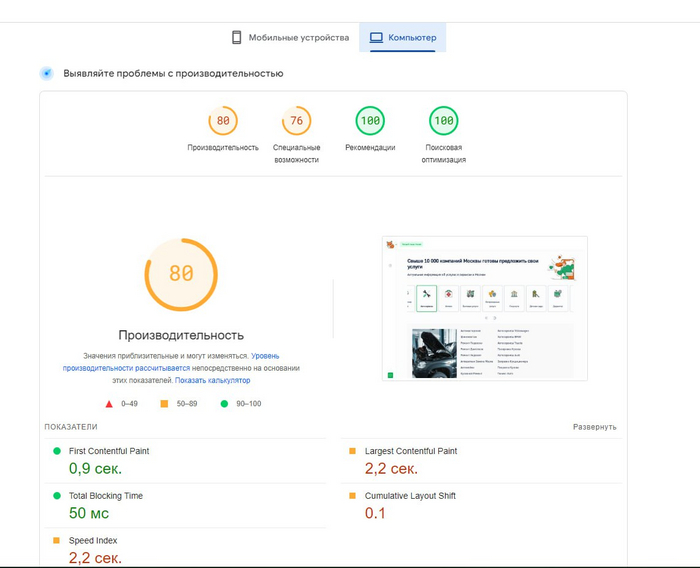This screenshot has width=700, height=568.
Task: Click the green circle 90–100 legend marker
Action: [223, 404]
